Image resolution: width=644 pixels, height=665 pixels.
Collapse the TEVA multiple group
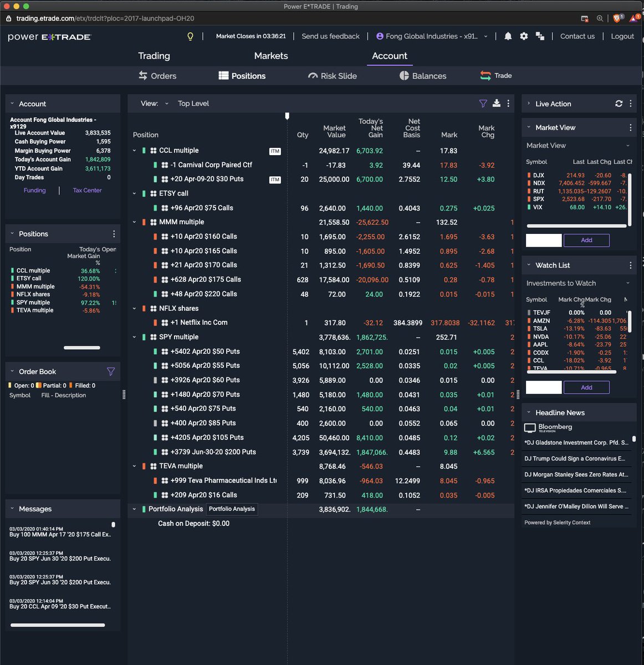[x=134, y=466]
